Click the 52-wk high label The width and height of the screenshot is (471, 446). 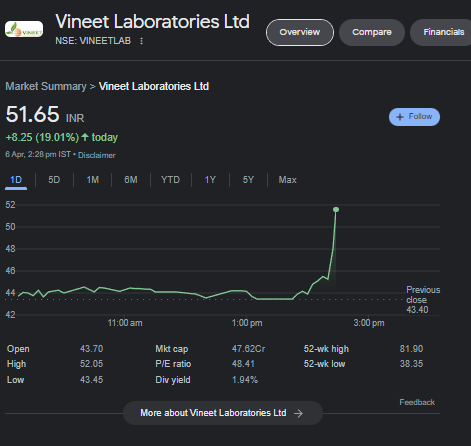[326, 349]
